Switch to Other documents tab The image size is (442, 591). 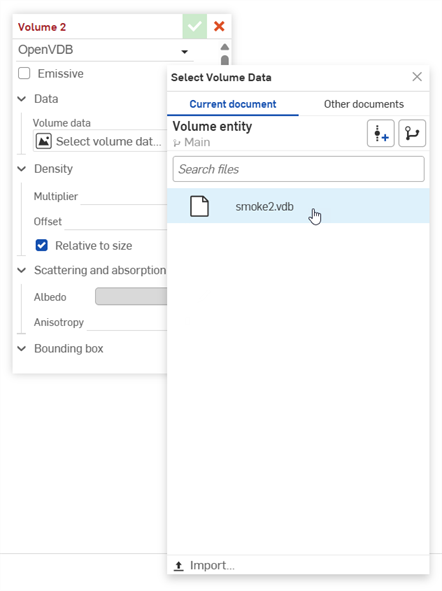coord(364,104)
